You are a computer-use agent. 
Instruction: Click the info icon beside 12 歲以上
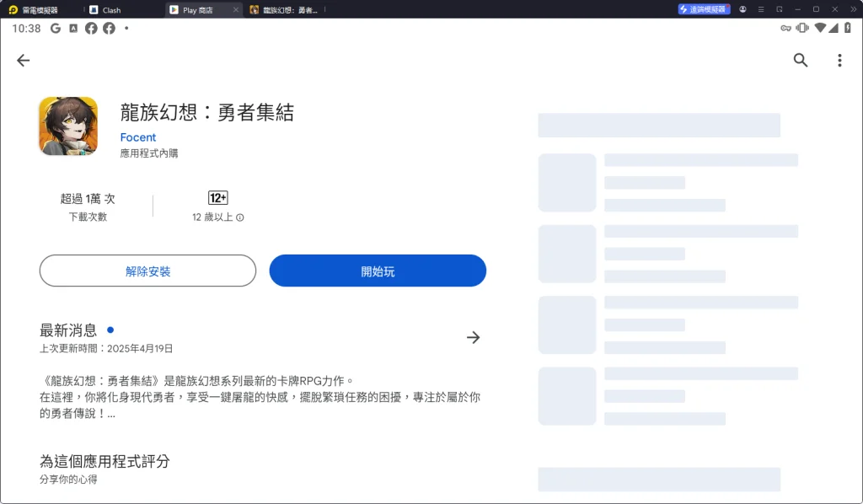coord(240,217)
